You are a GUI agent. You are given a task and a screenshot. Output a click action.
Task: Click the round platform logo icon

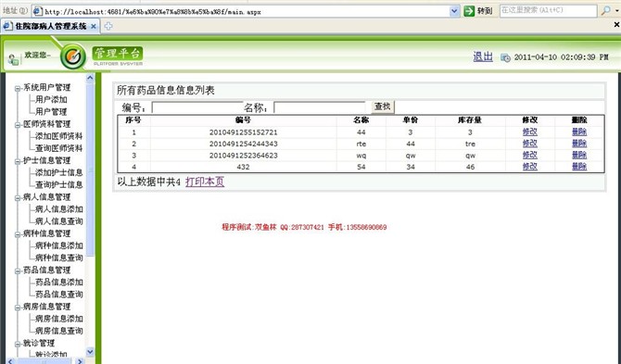(73, 56)
